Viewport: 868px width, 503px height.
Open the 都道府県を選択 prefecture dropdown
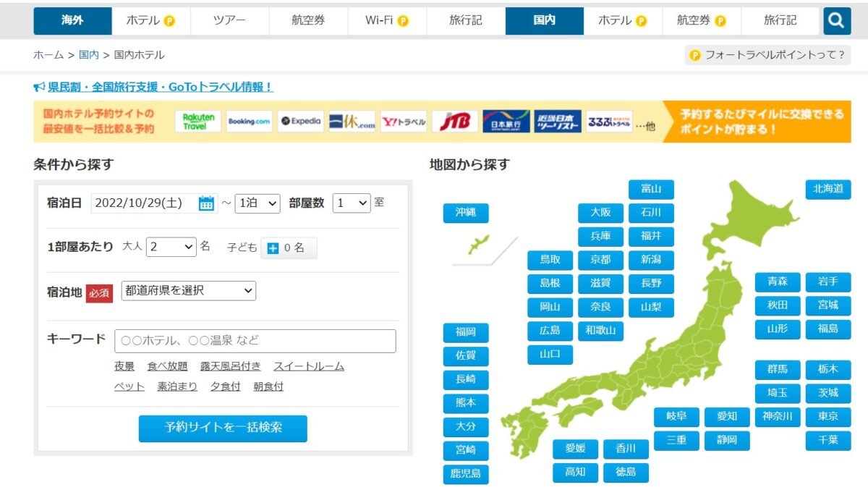pyautogui.click(x=187, y=290)
